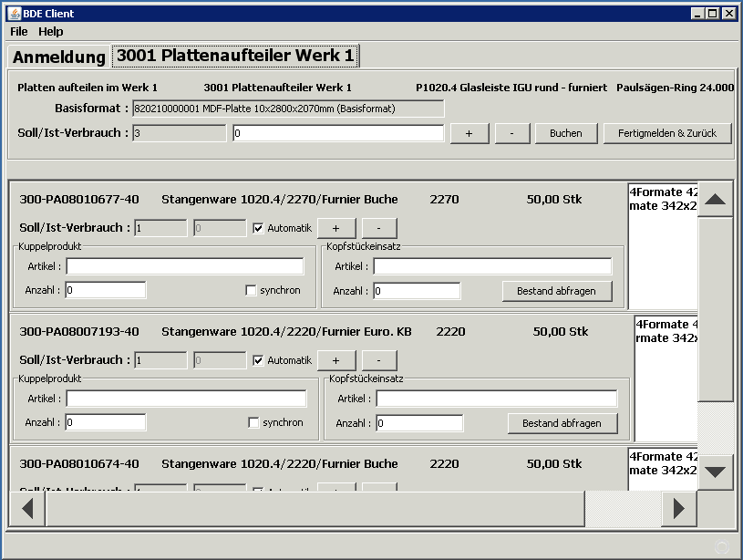Disable Automatik for 300-PA08007193-40

(x=259, y=360)
